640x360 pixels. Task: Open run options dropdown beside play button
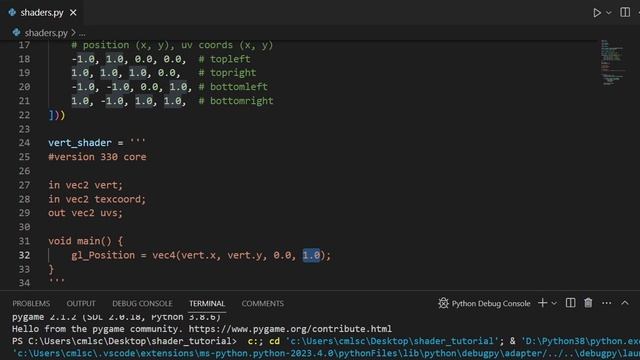[609, 13]
